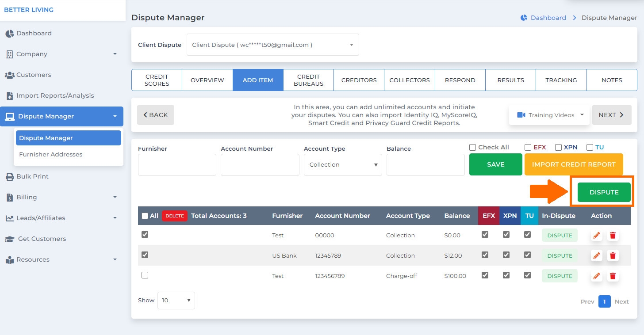644x335 pixels.
Task: Click the large green Dispute button
Action: click(x=604, y=192)
